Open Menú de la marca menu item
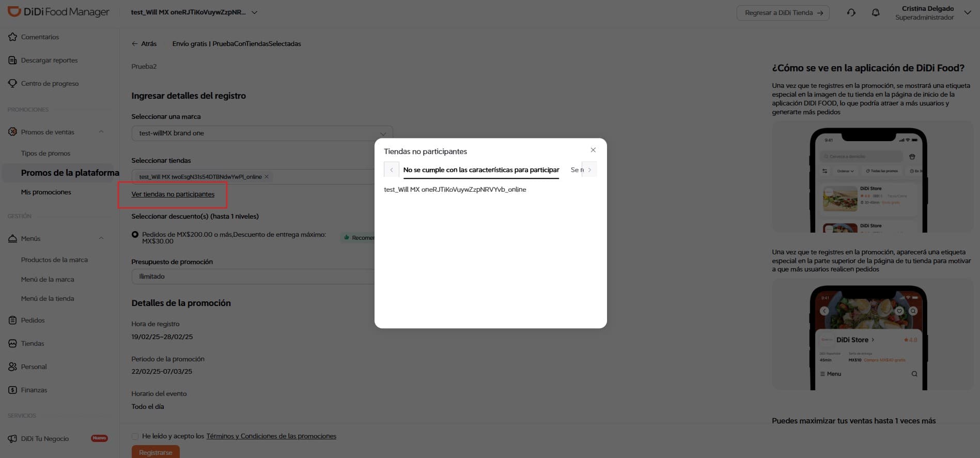 point(48,280)
